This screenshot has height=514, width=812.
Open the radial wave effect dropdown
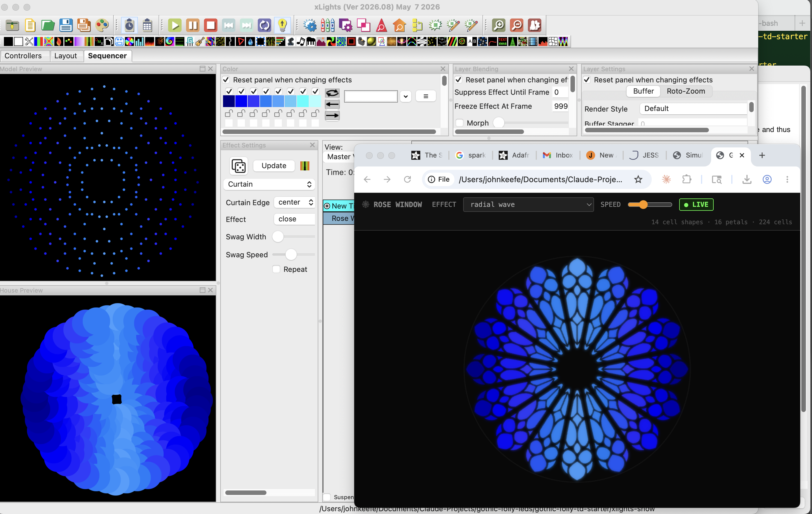[x=528, y=205]
